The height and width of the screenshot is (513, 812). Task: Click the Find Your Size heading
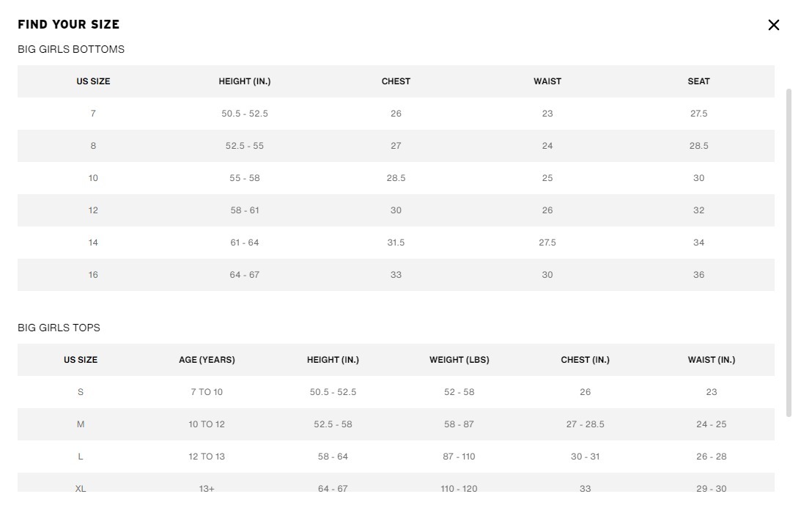[68, 24]
